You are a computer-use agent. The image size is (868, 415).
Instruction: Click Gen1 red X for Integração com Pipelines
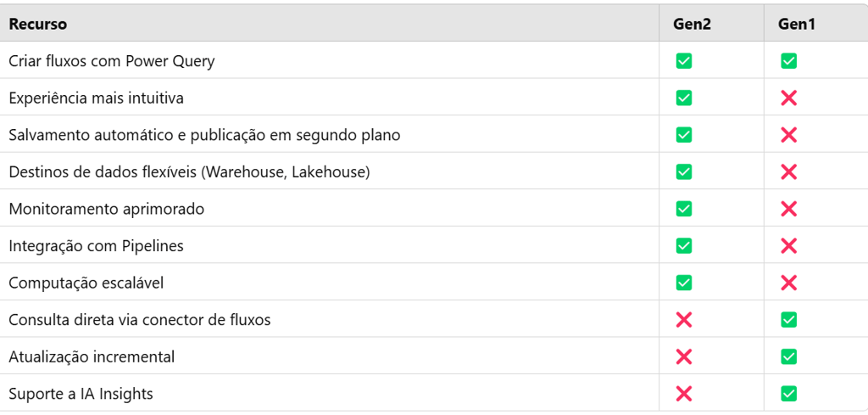tap(788, 246)
